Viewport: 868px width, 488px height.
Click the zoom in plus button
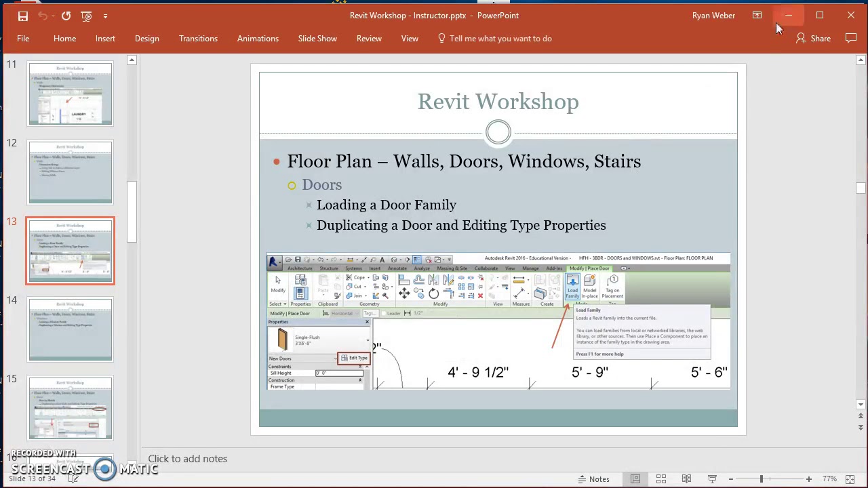click(808, 479)
